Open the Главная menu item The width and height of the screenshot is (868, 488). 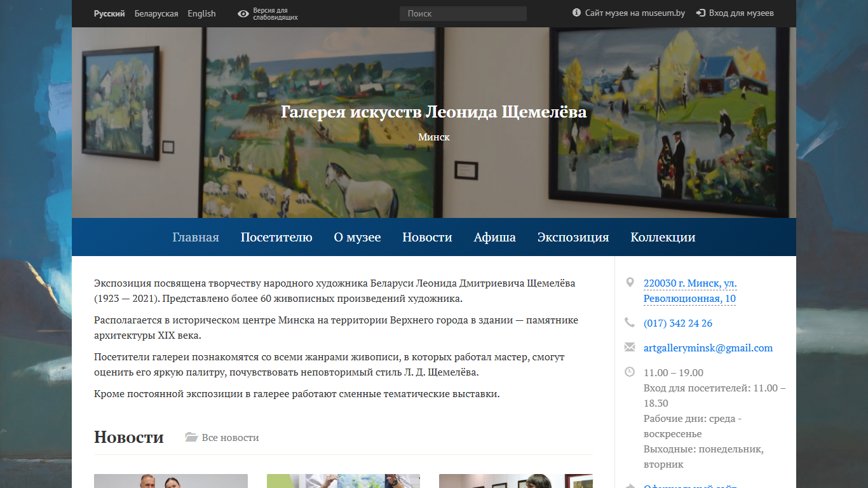[x=196, y=237]
